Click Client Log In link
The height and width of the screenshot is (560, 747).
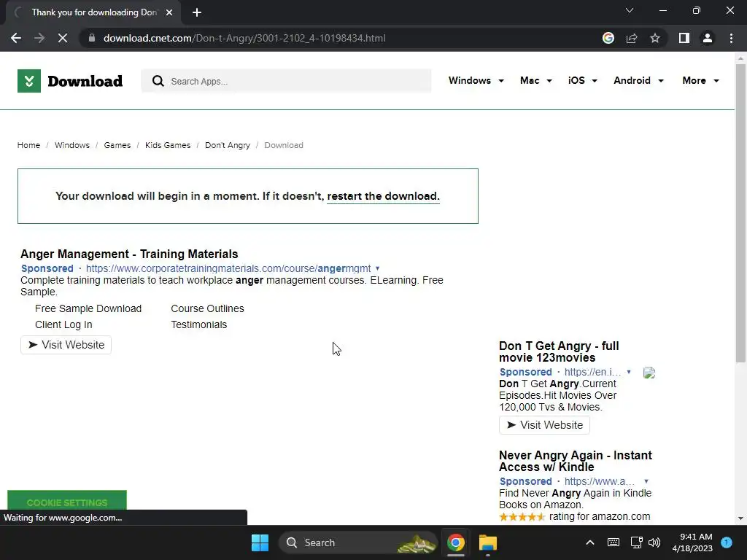pyautogui.click(x=63, y=324)
